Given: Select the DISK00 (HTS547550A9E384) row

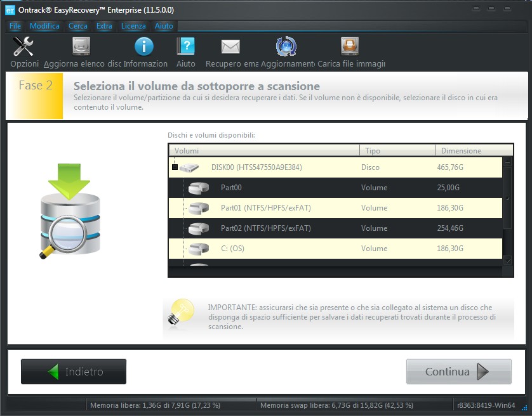Looking at the screenshot, I should [x=335, y=167].
